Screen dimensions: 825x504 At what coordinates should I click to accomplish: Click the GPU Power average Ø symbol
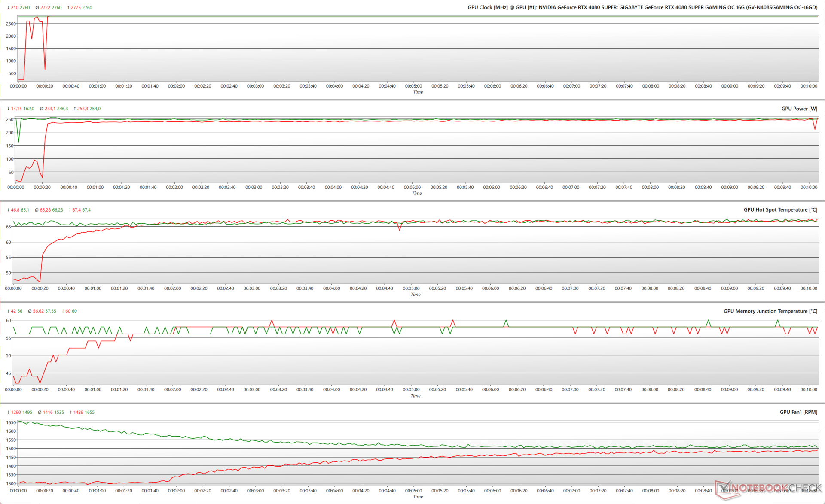click(x=42, y=109)
